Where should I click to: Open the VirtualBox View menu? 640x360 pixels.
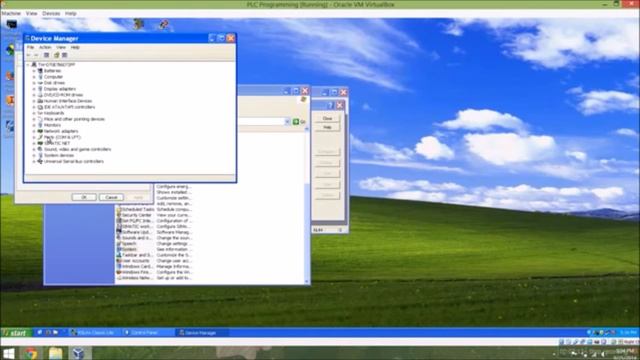pyautogui.click(x=31, y=13)
